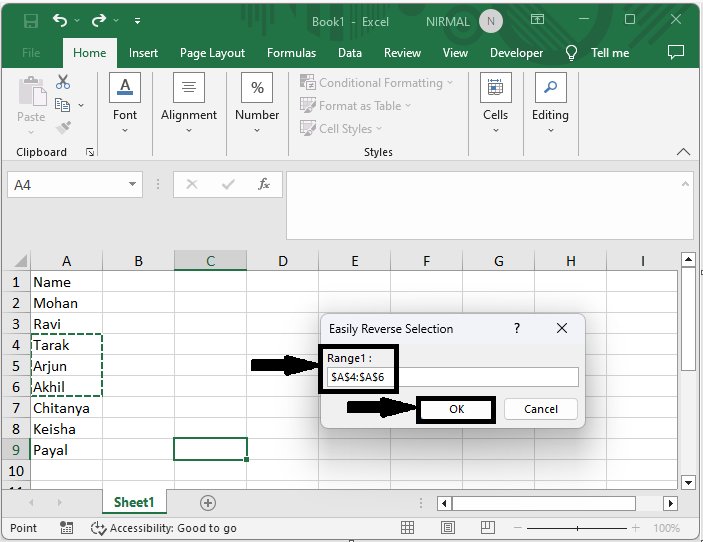Click Accessibility: Good to go status
The width and height of the screenshot is (703, 542).
click(164, 528)
